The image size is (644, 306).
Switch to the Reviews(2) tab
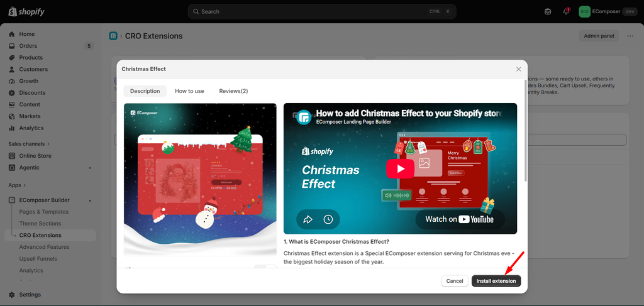pos(233,91)
